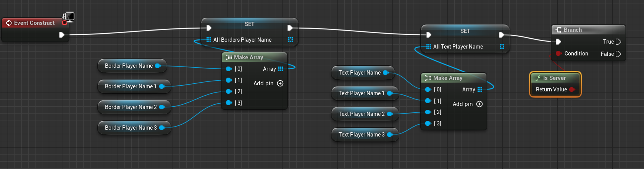Select the Is Server function node
The image size is (644, 169).
(x=554, y=78)
